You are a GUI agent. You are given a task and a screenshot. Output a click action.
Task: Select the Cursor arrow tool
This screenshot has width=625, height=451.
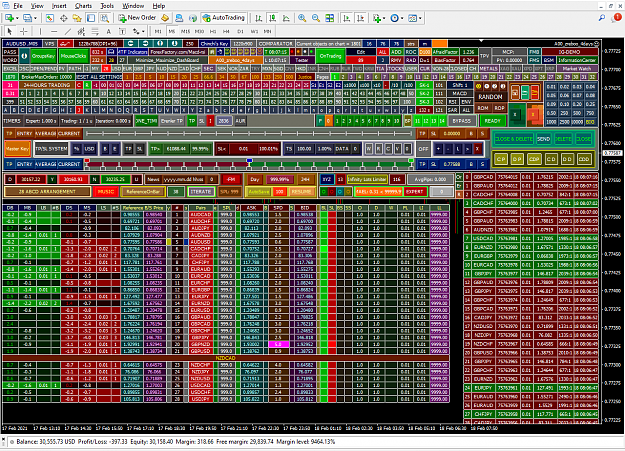click(x=10, y=31)
